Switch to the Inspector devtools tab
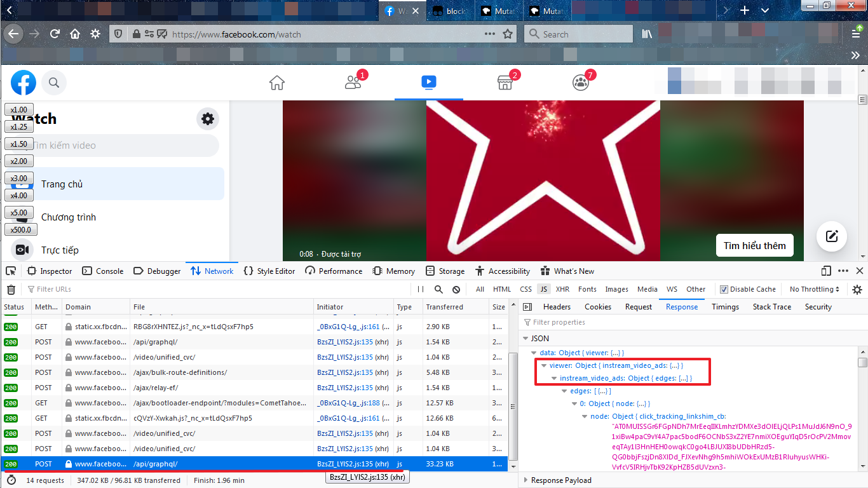Image resolution: width=868 pixels, height=488 pixels. tap(50, 271)
